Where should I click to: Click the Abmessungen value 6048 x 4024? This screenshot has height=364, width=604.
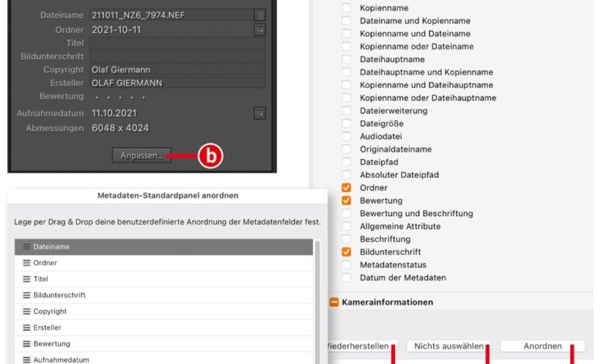[120, 128]
